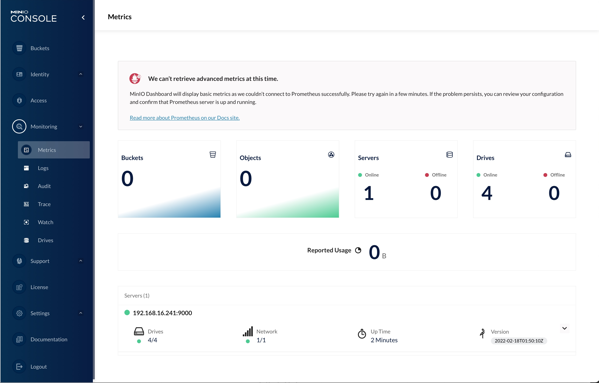The image size is (599, 383).
Task: Click the drive icon on Drives card
Action: [x=568, y=155]
